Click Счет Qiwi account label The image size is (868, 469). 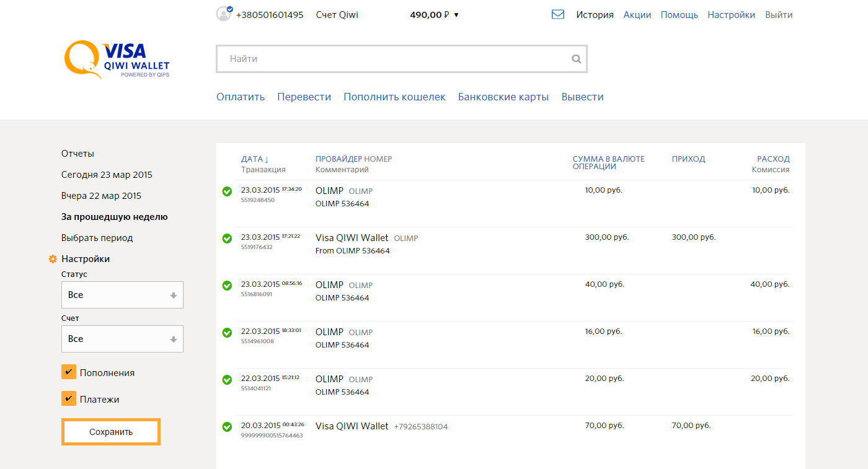pyautogui.click(x=337, y=15)
